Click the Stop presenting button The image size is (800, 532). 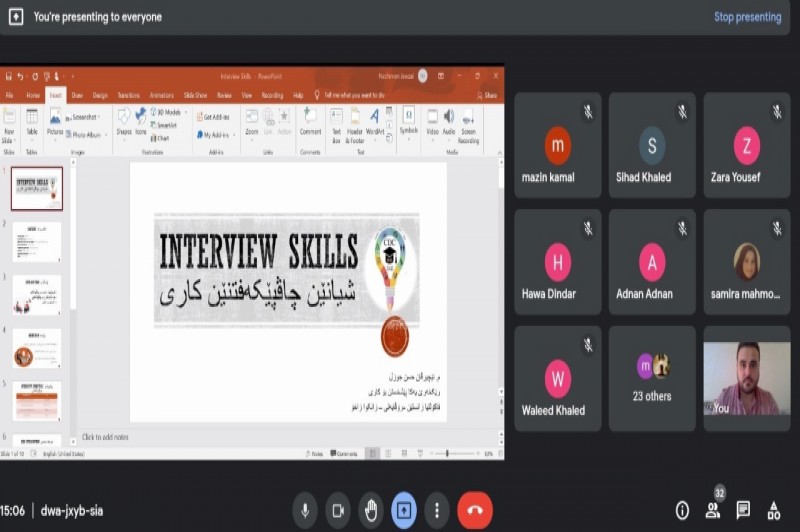coord(747,17)
